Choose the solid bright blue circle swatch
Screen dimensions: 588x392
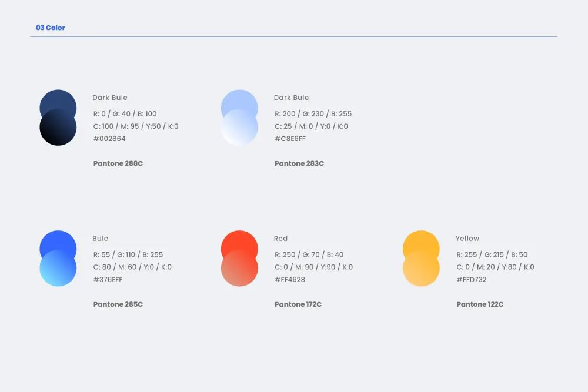58,241
